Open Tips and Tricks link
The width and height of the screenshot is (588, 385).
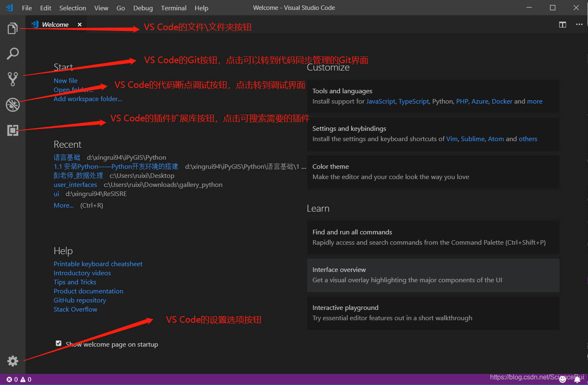click(75, 282)
